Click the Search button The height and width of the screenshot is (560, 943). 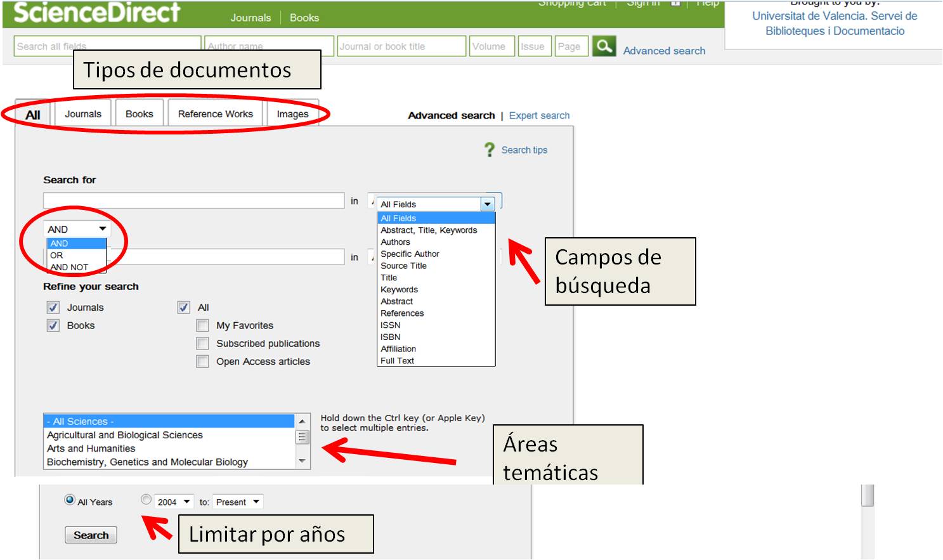pos(91,535)
